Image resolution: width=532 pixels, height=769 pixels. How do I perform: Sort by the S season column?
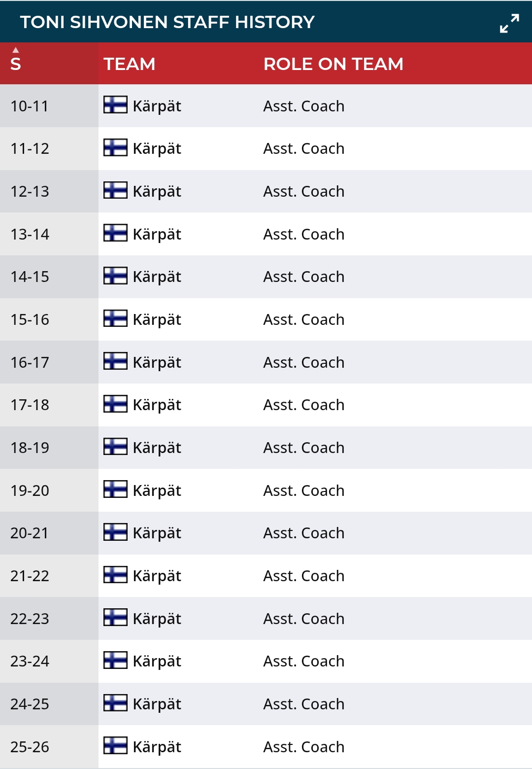click(x=16, y=64)
